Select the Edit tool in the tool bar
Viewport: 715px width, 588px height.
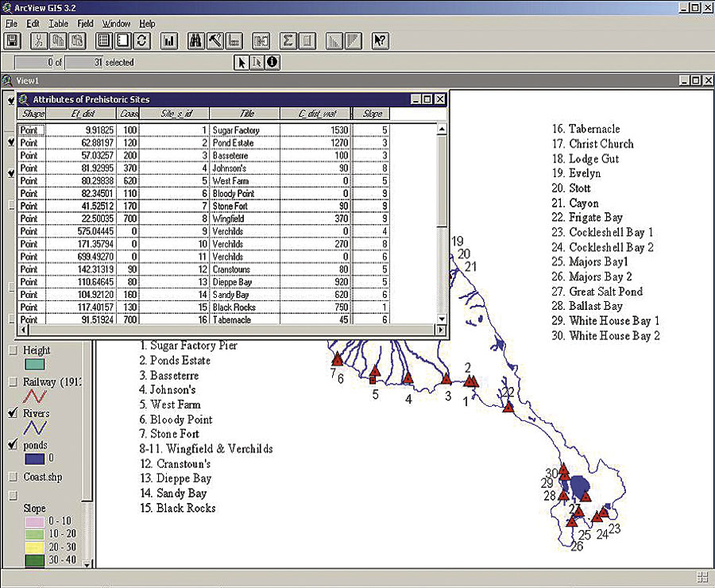tap(257, 62)
